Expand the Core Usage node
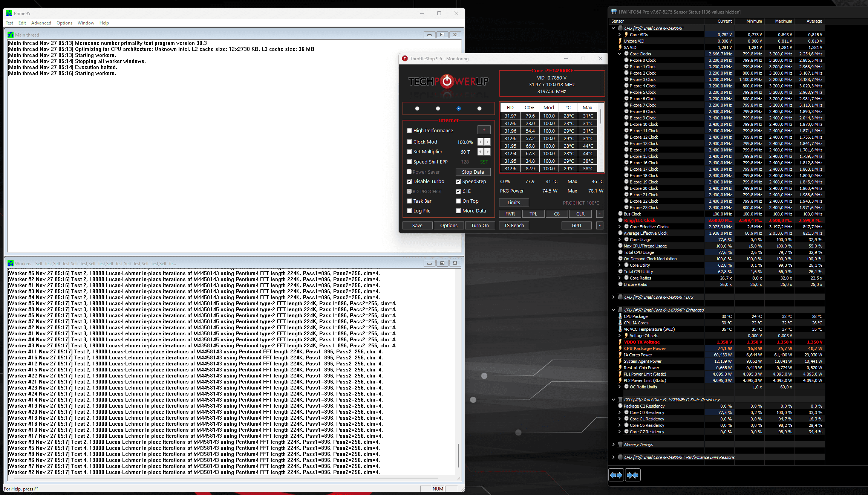 619,240
